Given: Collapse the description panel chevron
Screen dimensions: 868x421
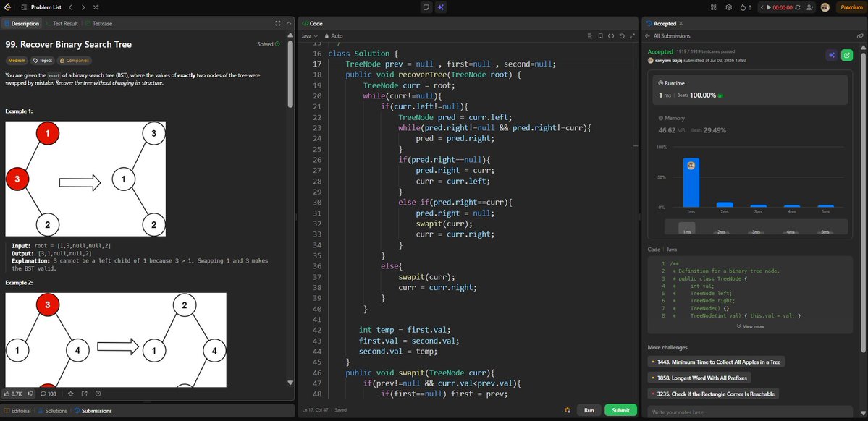Looking at the screenshot, I should [x=288, y=24].
